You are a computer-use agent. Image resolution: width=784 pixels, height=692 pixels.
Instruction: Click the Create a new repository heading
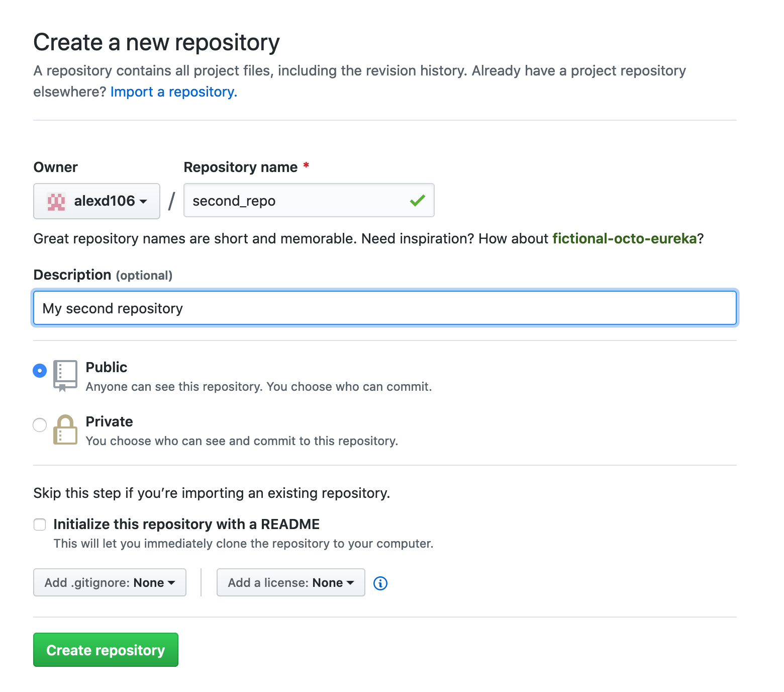tap(156, 42)
